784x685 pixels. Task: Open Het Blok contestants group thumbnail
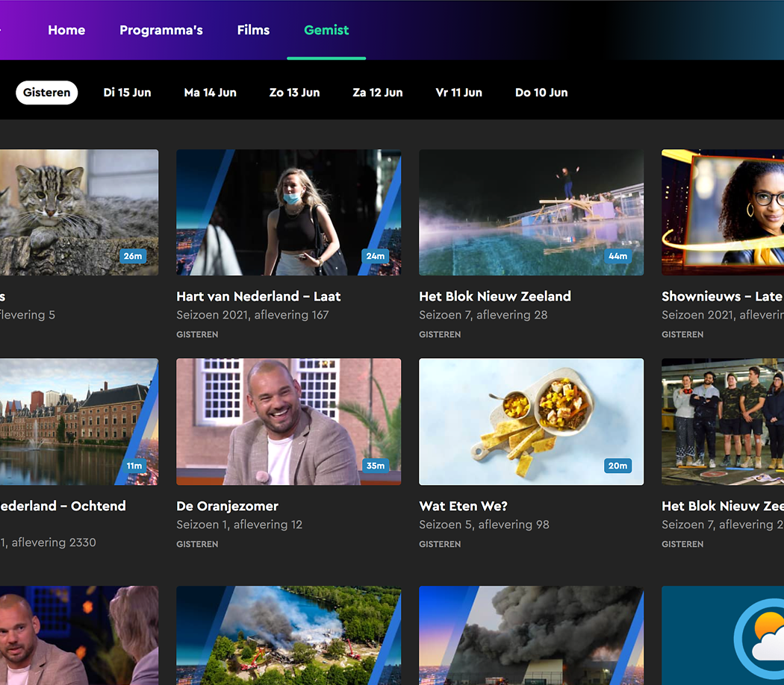pyautogui.click(x=723, y=422)
